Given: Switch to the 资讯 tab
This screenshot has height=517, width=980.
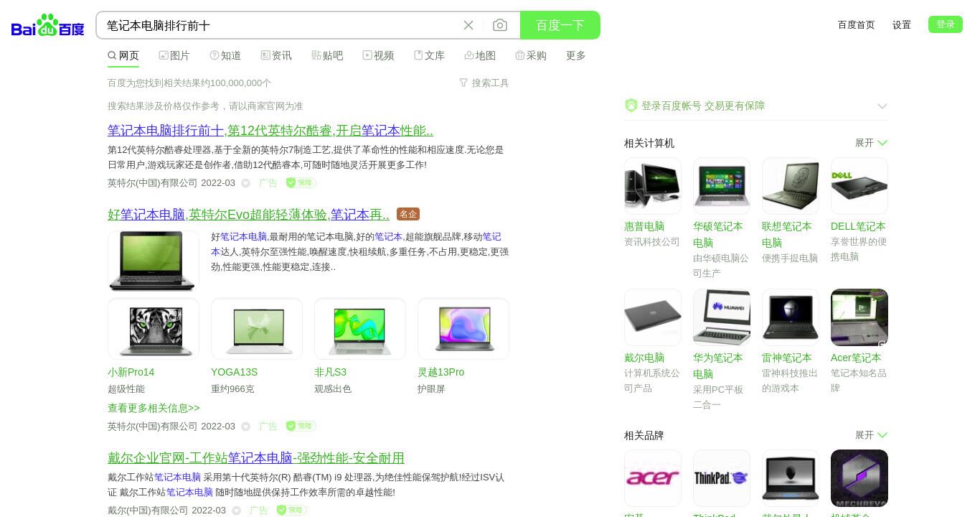Looking at the screenshot, I should point(276,55).
